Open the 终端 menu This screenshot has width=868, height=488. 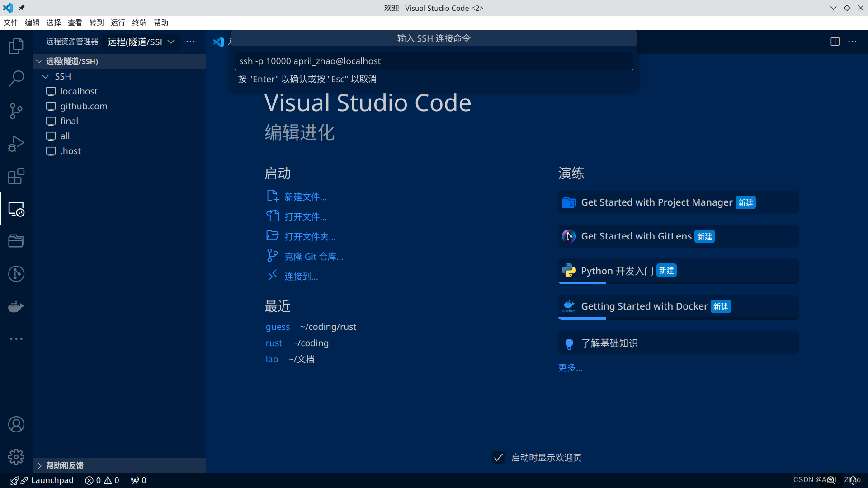[139, 23]
